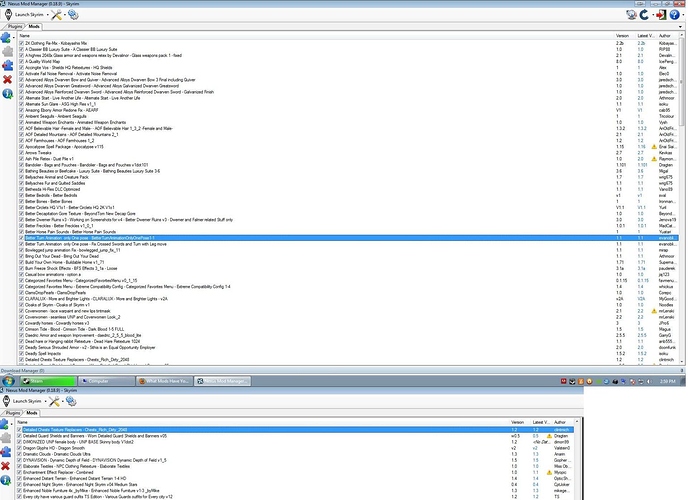Open What Mods Have Yo... taskbar button

point(164,381)
